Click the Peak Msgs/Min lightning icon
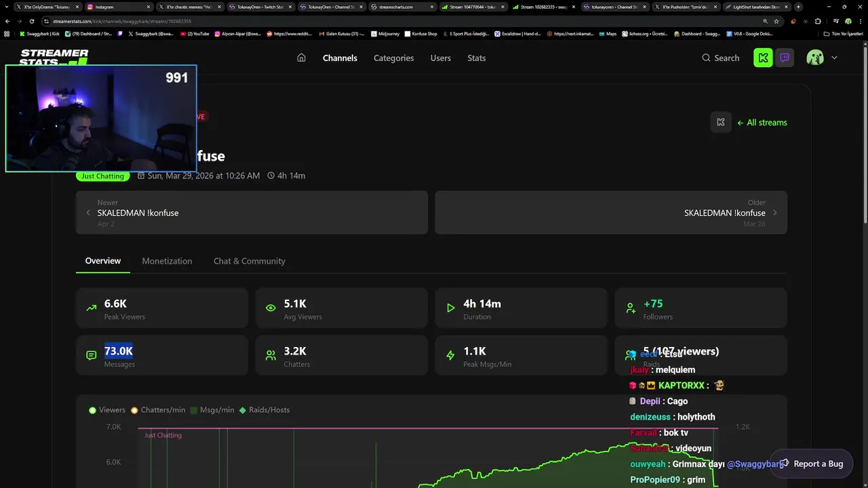 [450, 355]
